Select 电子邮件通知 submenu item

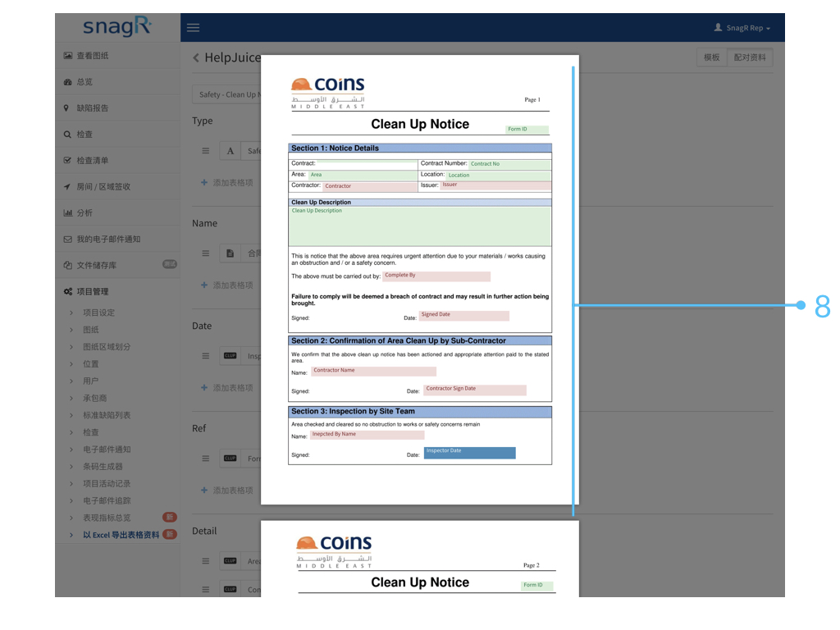[x=107, y=450]
